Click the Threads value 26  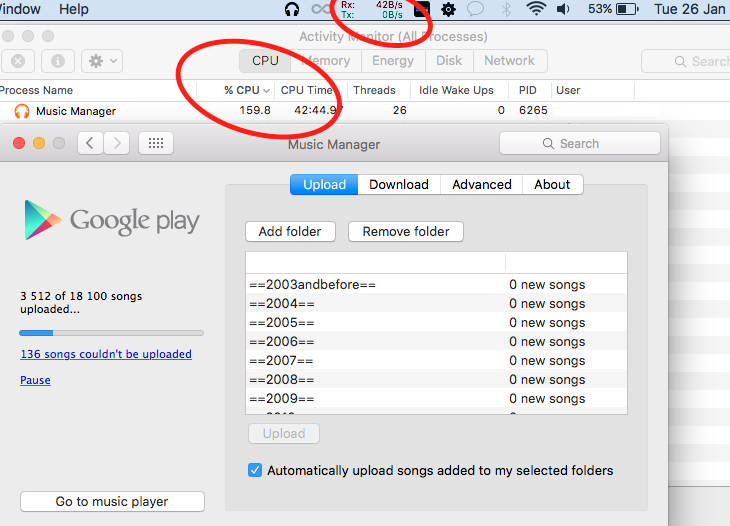click(x=399, y=110)
